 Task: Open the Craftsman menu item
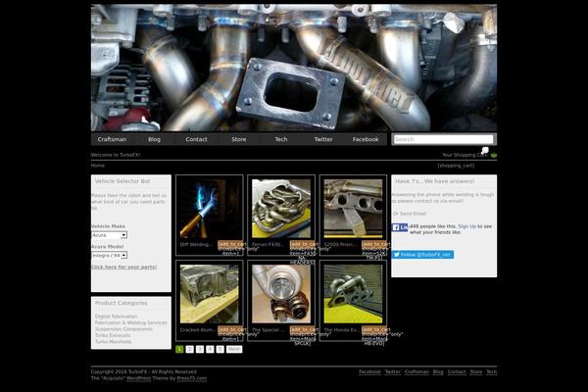(112, 139)
